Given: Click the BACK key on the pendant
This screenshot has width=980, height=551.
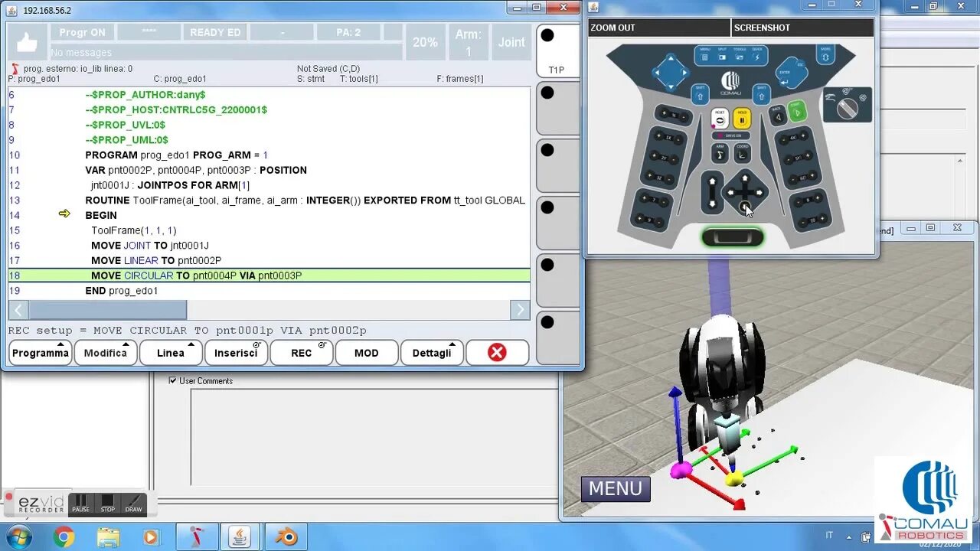Looking at the screenshot, I should click(x=778, y=116).
